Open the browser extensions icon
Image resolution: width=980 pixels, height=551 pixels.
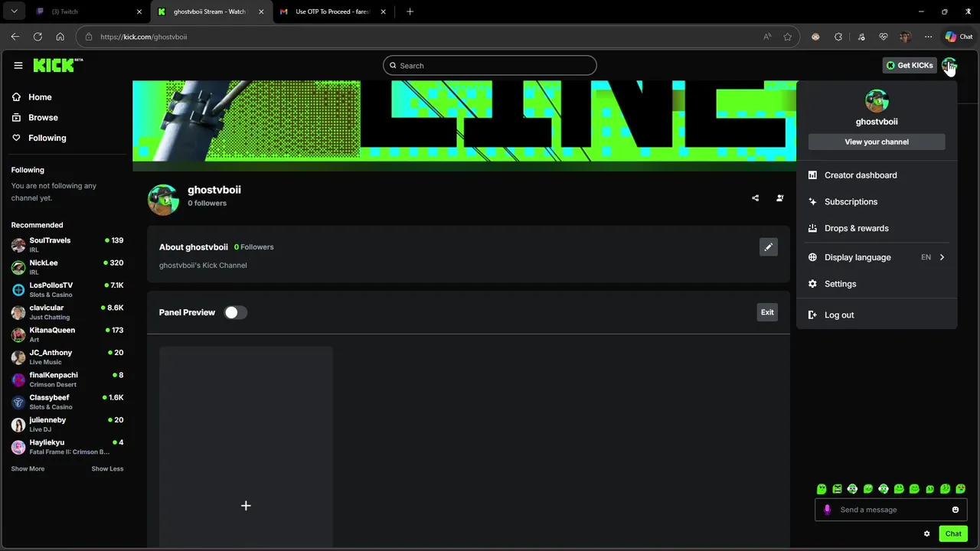pos(838,37)
